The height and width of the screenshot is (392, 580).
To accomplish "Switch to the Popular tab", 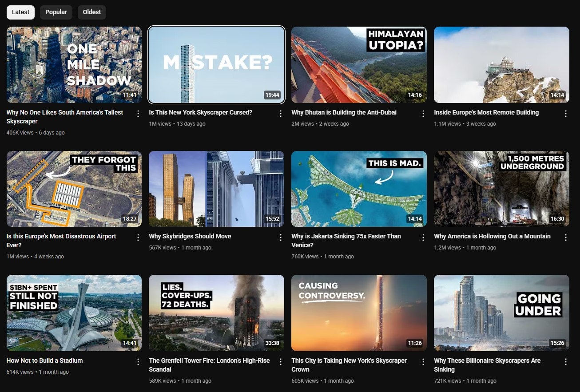I will click(56, 12).
